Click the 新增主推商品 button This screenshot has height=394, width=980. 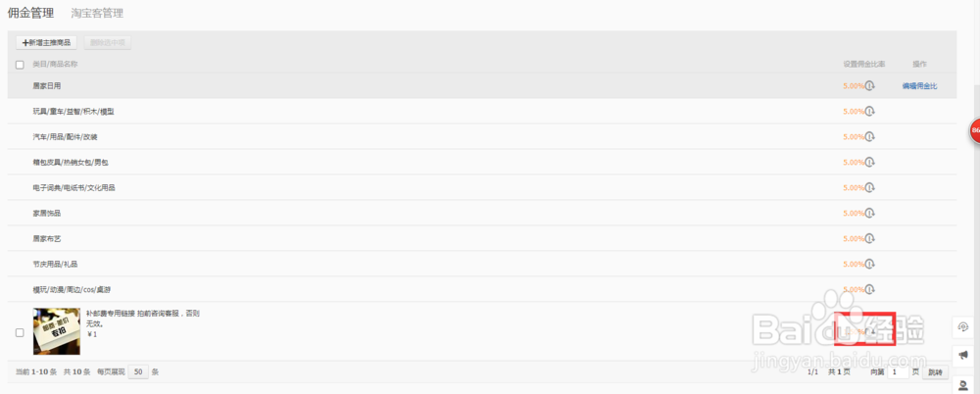click(46, 43)
